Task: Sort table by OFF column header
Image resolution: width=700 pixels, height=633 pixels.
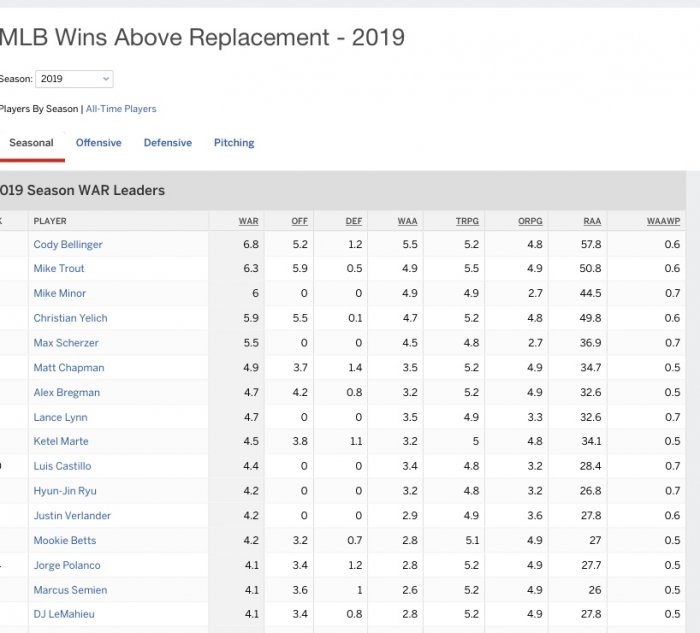Action: pos(299,221)
